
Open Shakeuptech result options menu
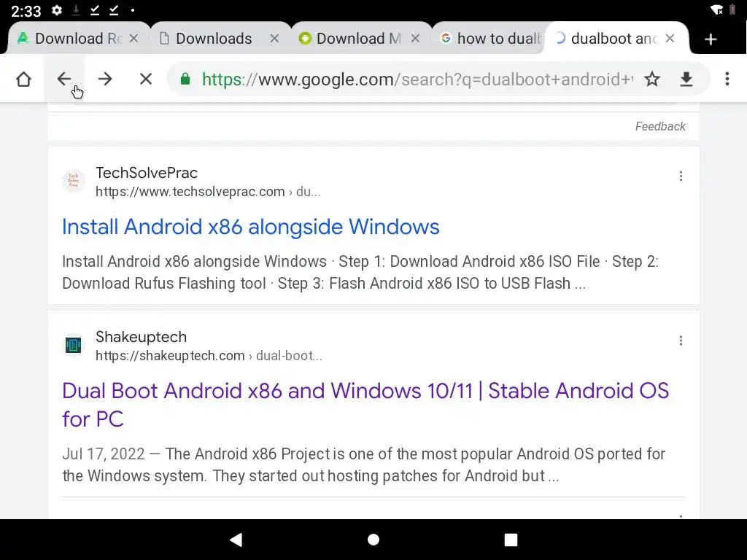point(681,341)
